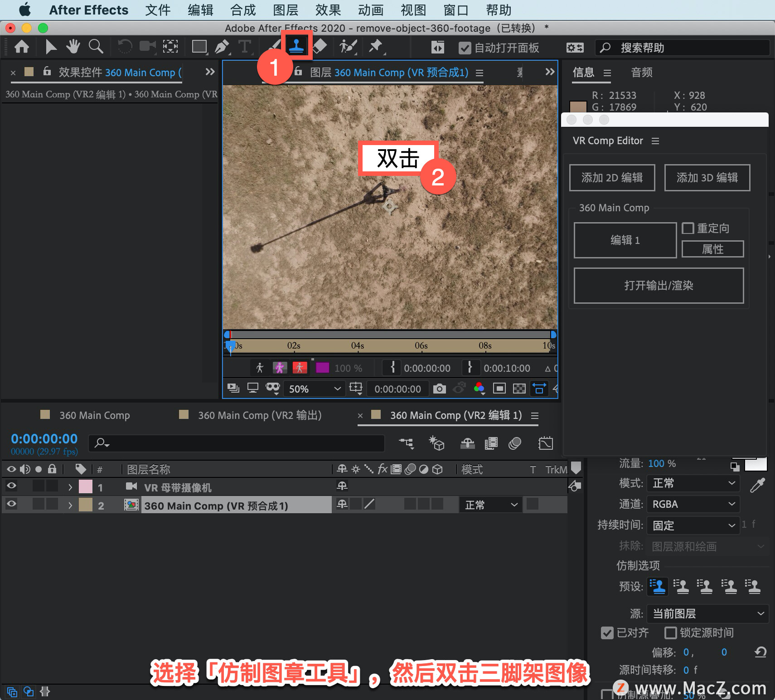Screen dimensions: 775x700
Task: Hide the VR 母带摄像机 layer
Action: (x=11, y=486)
